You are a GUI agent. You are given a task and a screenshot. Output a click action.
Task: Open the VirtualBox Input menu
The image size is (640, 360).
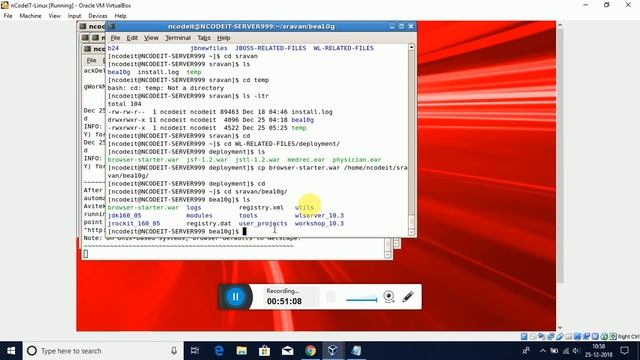click(x=74, y=16)
